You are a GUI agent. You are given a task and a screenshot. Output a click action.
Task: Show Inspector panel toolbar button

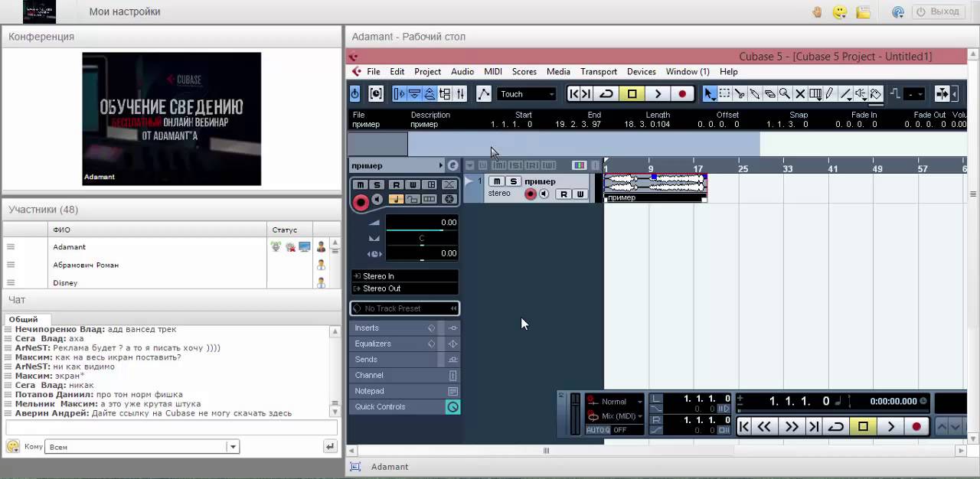(400, 93)
